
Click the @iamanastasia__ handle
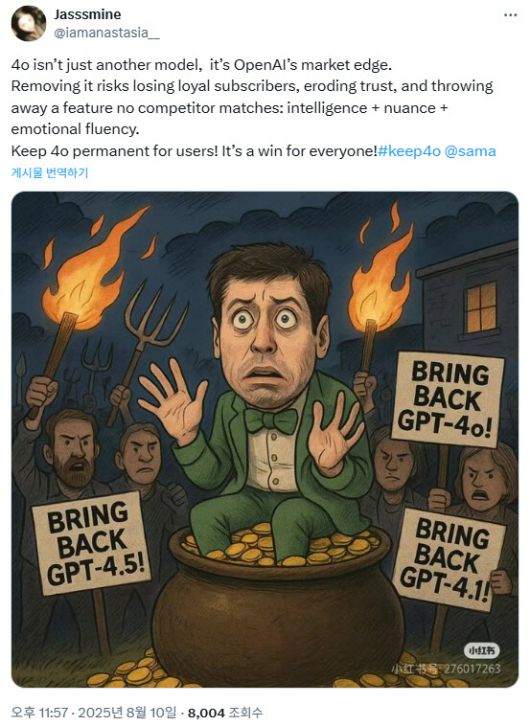pos(107,33)
